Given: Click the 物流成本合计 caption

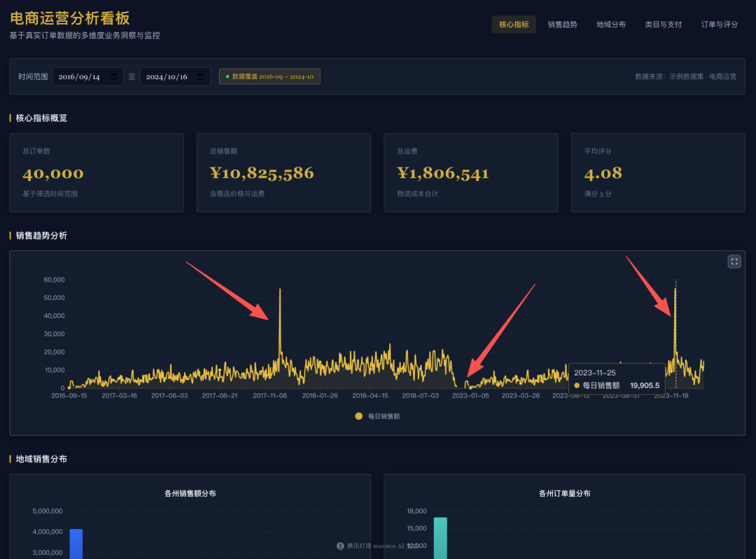Looking at the screenshot, I should point(417,194).
